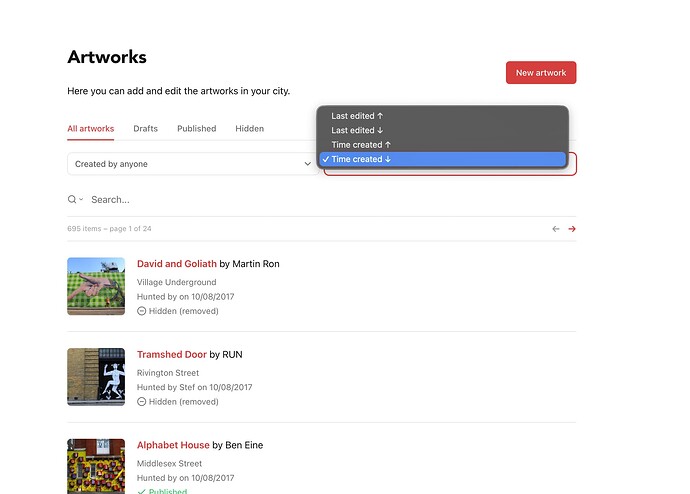Click the hidden status icon on Tramshed Door
Image resolution: width=690 pixels, height=494 pixels.
point(142,402)
